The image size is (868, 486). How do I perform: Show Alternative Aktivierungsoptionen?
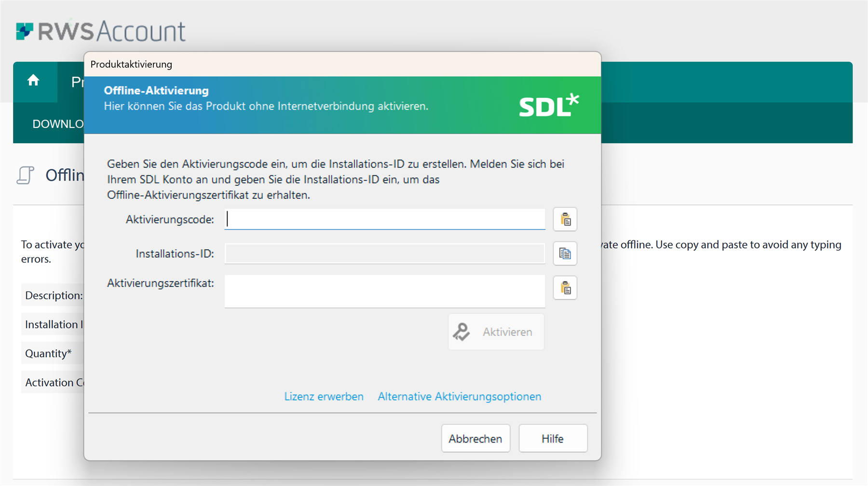tap(459, 396)
